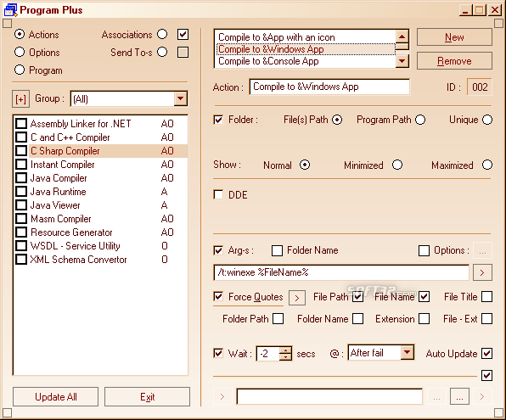Check the C and C++ Compiler checkbox
This screenshot has height=420, width=506.
click(21, 137)
